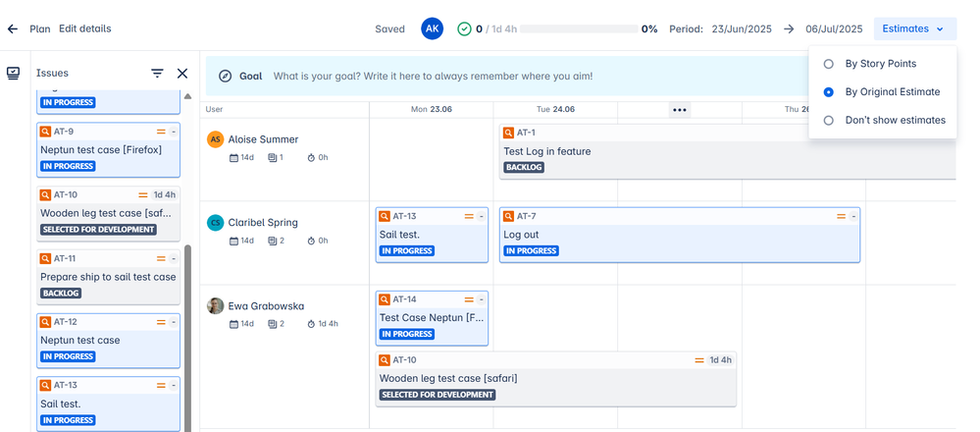Click the board view icon in left sidebar
This screenshot has width=980, height=432.
coord(13,74)
